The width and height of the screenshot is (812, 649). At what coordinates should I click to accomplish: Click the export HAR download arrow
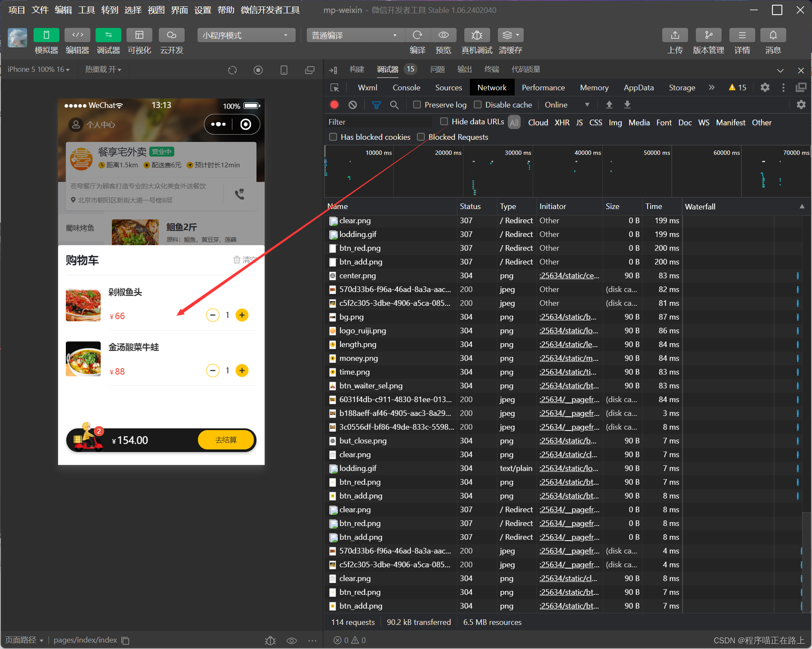627,105
